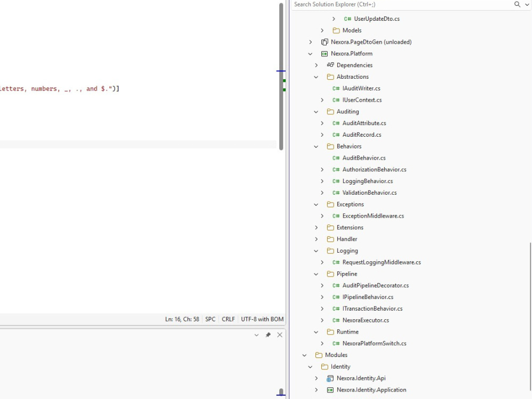Viewport: 532px width, 399px height.
Task: Select the C# icon of UserUpdateDto.cs
Action: (347, 19)
